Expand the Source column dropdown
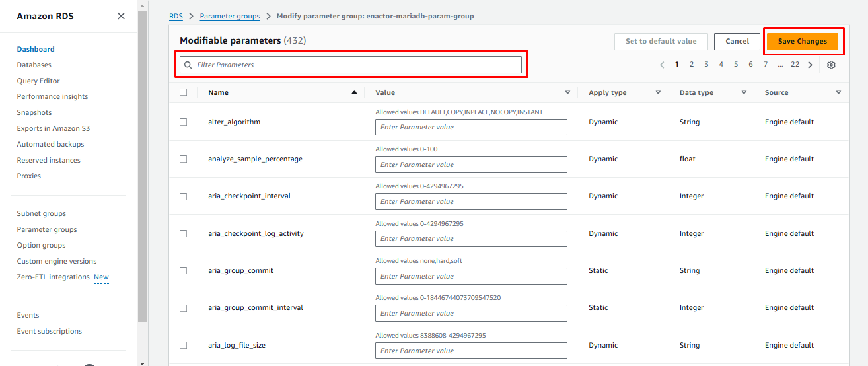 (x=838, y=92)
